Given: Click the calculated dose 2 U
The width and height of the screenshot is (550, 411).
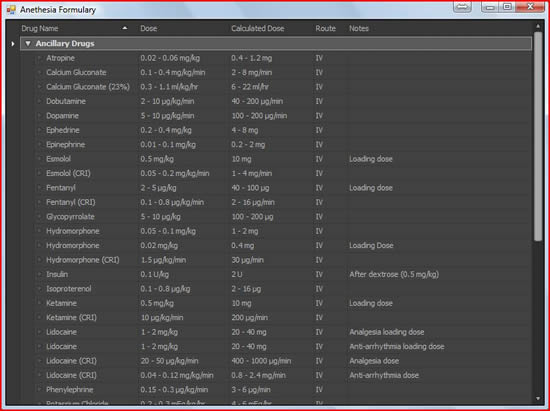Looking at the screenshot, I should tap(237, 274).
